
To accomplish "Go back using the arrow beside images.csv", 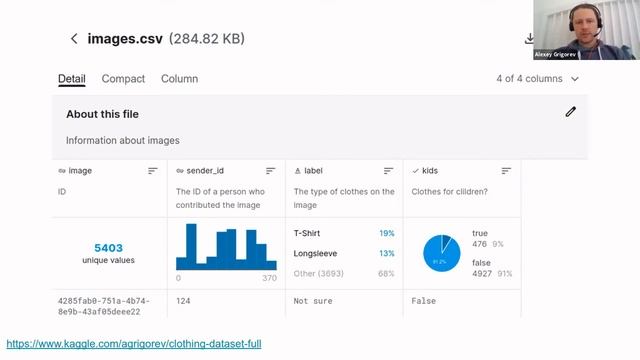I will (x=74, y=39).
